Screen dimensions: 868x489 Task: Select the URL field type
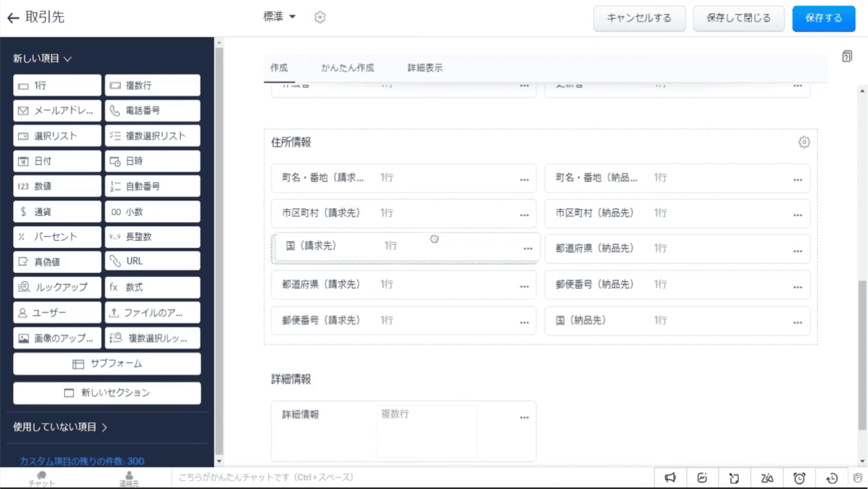152,261
